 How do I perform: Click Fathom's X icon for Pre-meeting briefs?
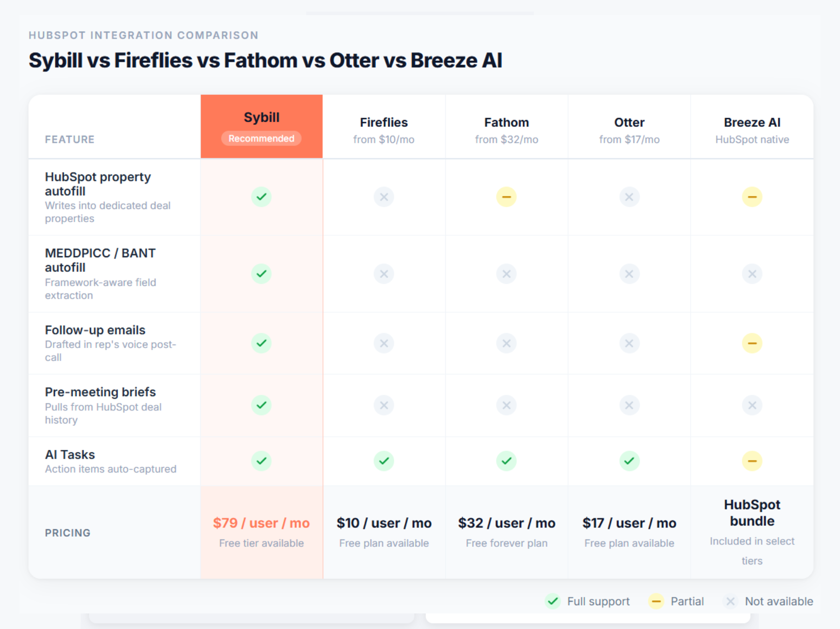pyautogui.click(x=507, y=405)
